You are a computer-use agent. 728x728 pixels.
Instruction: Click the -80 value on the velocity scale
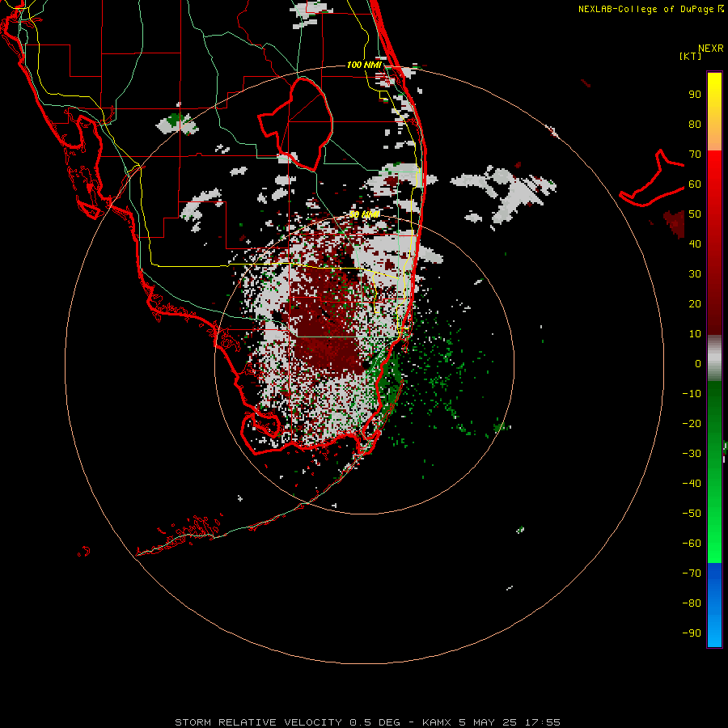point(692,603)
